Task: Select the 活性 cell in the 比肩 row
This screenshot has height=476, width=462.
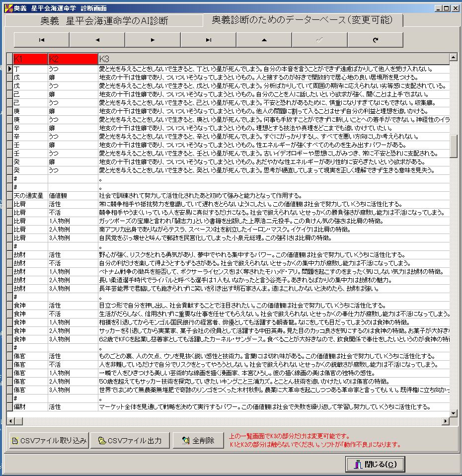Action: click(73, 204)
